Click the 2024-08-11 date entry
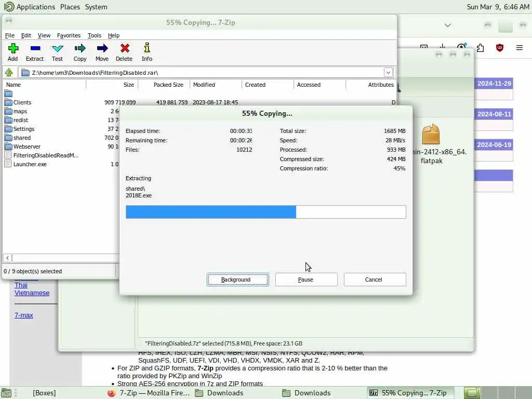The image size is (532, 399). pos(494,114)
